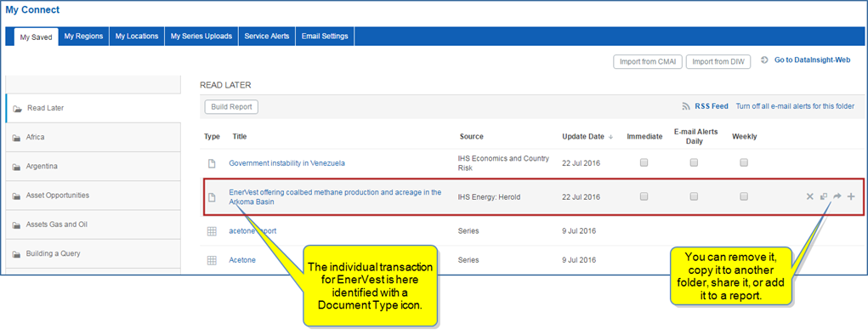868x335 pixels.
Task: Enable Immediate alert for Government instability
Action: (x=644, y=162)
